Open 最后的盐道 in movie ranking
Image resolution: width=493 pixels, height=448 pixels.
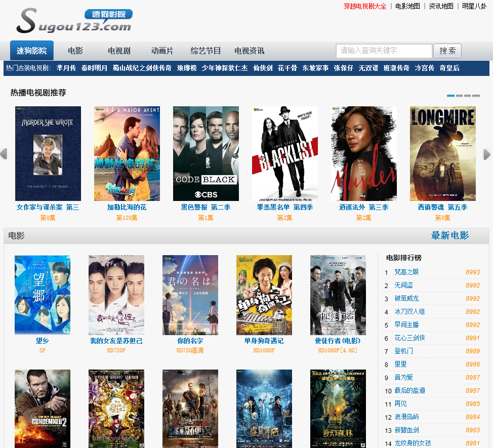click(x=409, y=390)
